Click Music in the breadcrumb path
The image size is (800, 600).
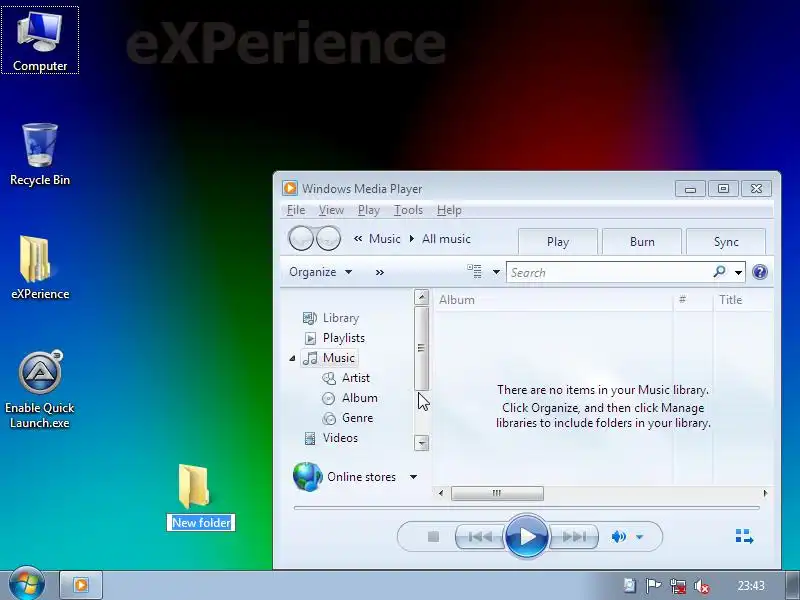click(x=385, y=239)
